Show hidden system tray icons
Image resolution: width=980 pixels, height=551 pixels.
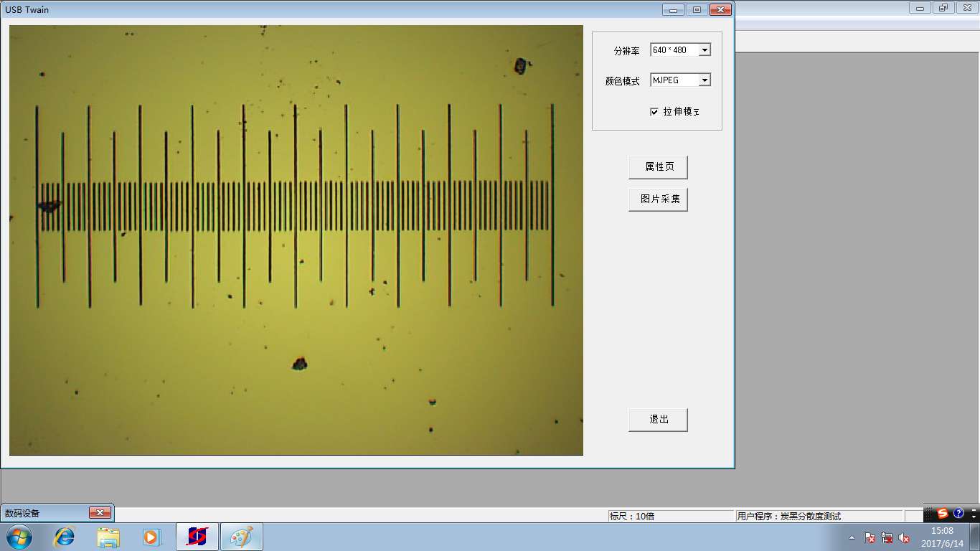point(852,537)
